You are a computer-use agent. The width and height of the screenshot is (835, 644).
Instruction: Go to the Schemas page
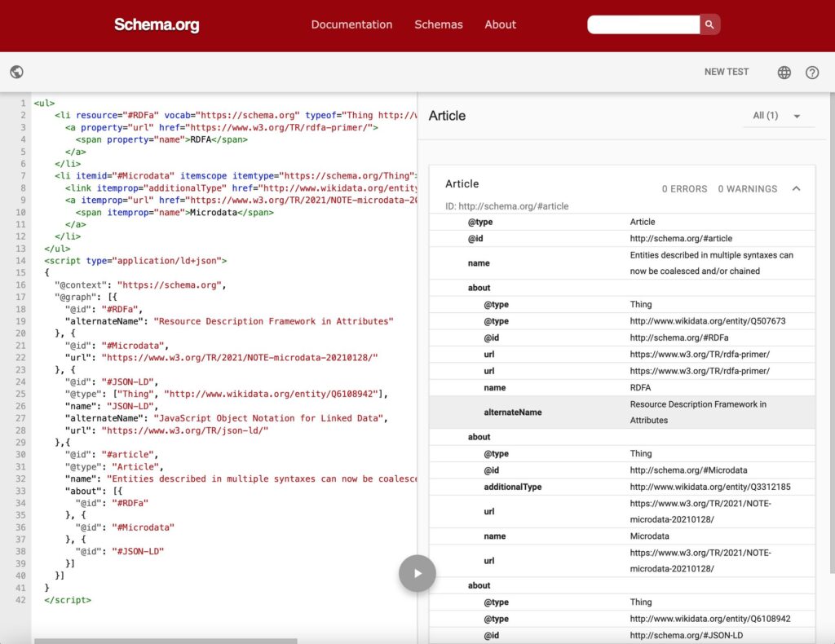(438, 24)
